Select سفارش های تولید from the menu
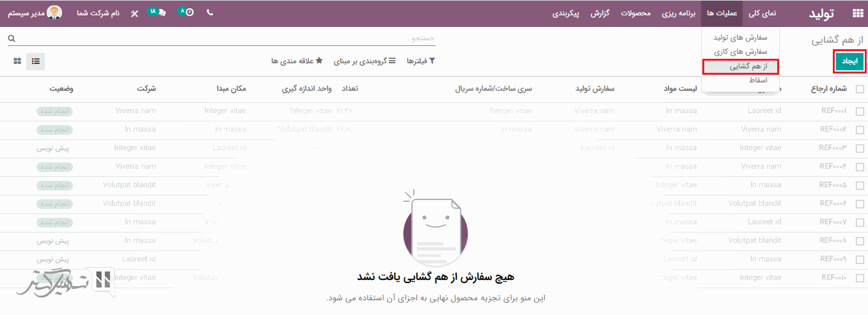Image resolution: width=868 pixels, height=315 pixels. pos(739,38)
